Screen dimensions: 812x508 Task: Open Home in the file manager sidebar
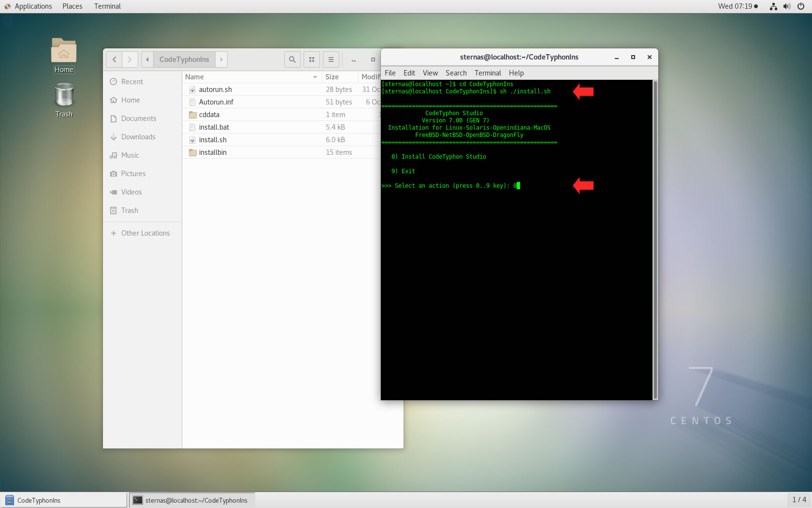tap(142, 100)
